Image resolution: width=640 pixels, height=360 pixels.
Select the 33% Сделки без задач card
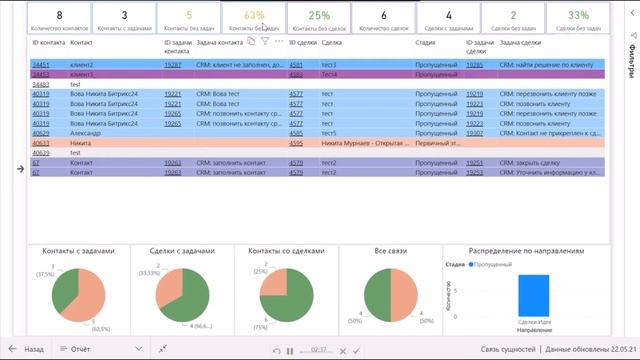(578, 18)
